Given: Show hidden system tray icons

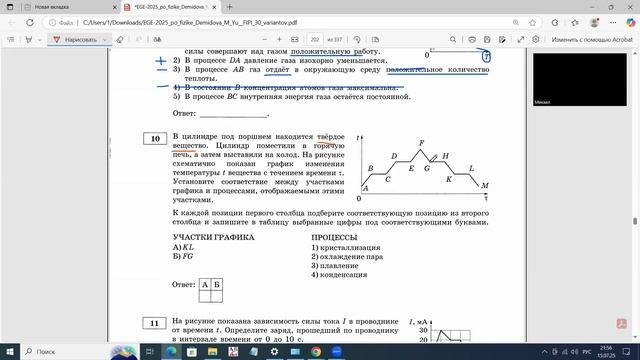Looking at the screenshot, I should [x=544, y=351].
